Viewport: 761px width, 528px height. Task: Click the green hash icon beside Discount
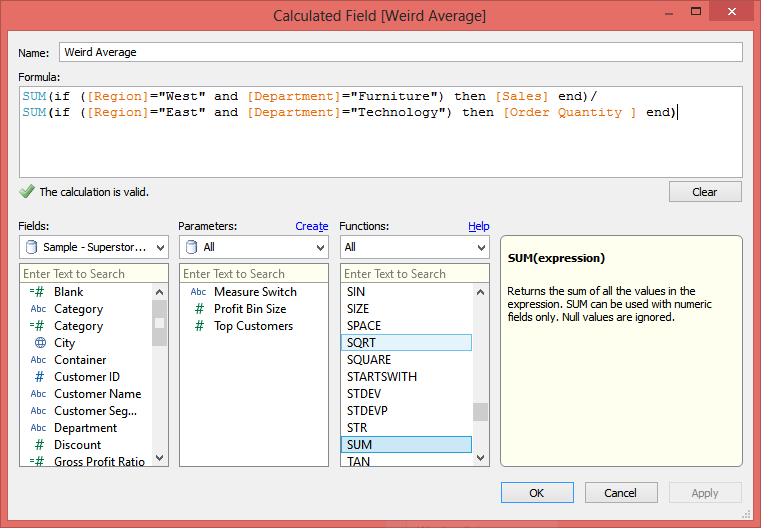pos(38,445)
